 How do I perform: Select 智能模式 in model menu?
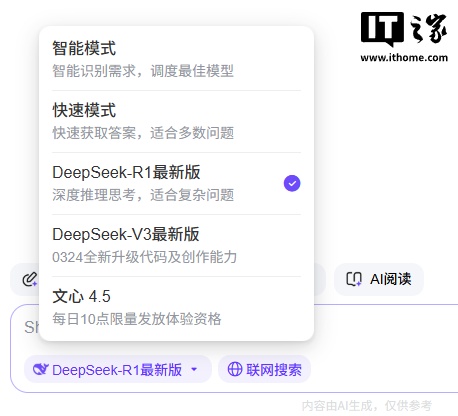(176, 59)
